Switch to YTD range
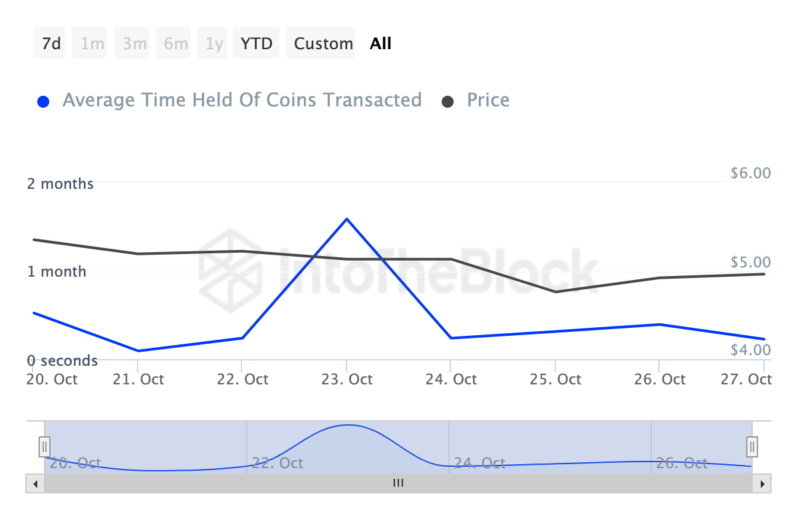798x532 pixels. pos(256,44)
